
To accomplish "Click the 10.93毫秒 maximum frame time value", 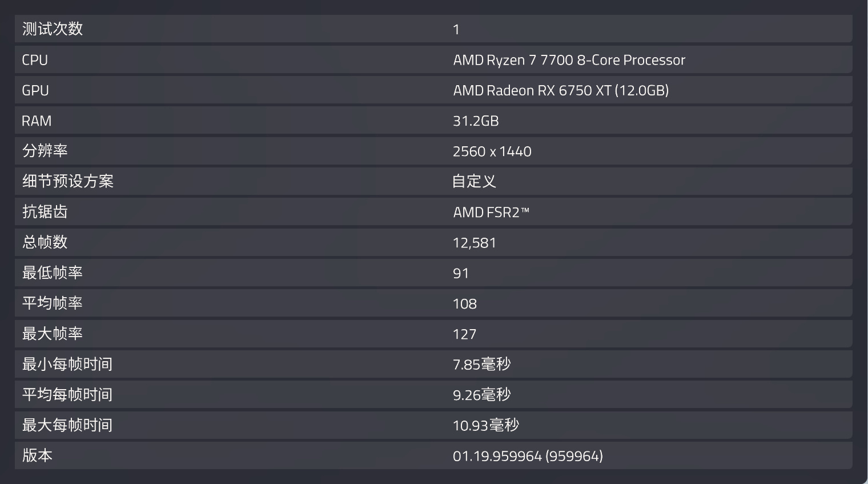I will pyautogui.click(x=485, y=425).
